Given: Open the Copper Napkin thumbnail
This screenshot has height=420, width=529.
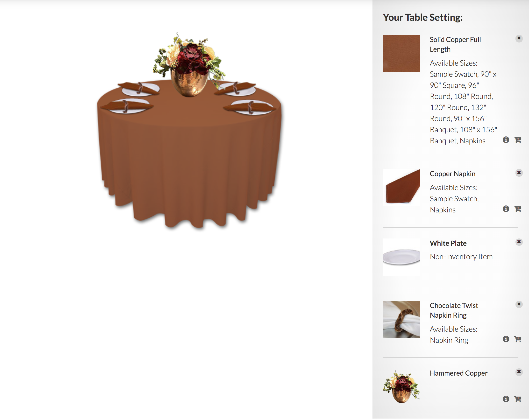Looking at the screenshot, I should (x=401, y=188).
